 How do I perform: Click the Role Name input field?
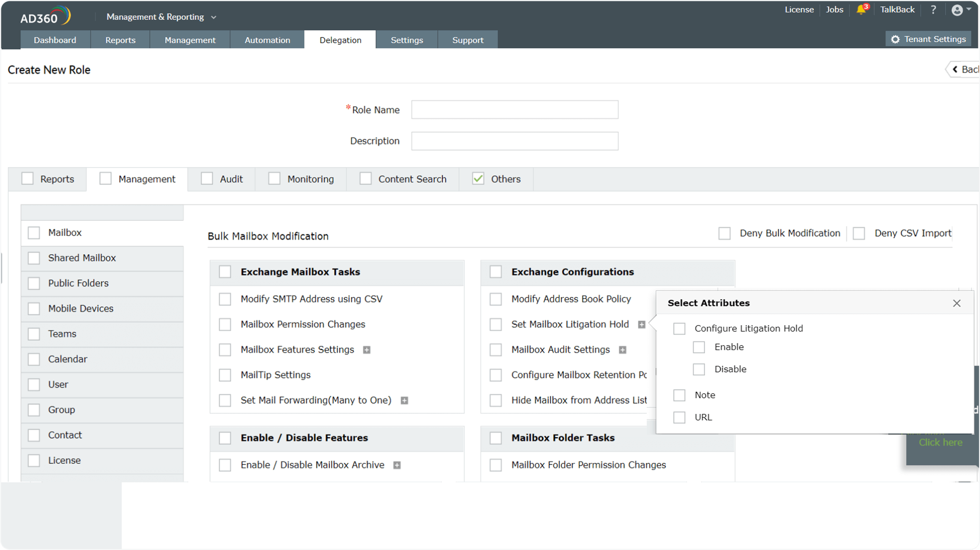(514, 110)
